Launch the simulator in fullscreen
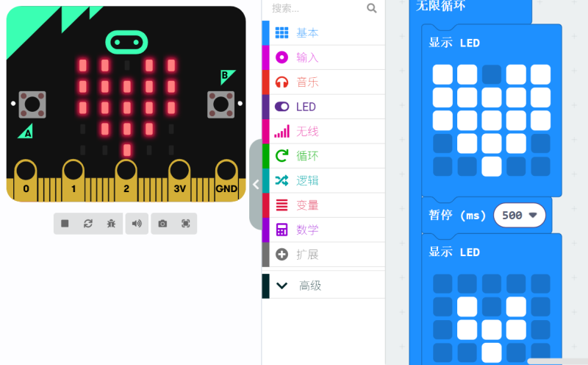This screenshot has width=588, height=365. 185,223
